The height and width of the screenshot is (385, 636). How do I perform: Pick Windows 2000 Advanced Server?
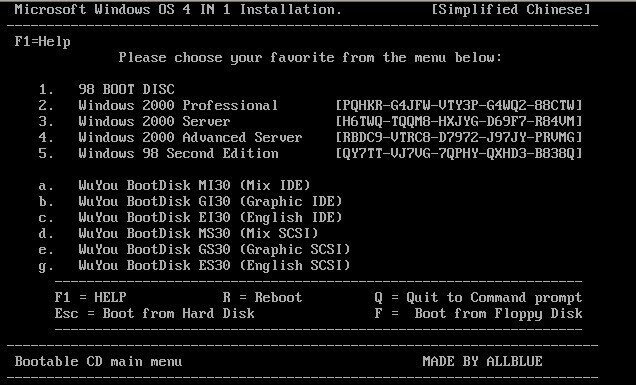click(x=170, y=137)
